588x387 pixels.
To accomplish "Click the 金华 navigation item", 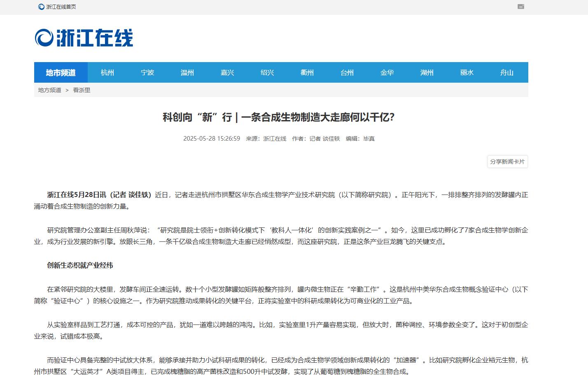I will [387, 72].
